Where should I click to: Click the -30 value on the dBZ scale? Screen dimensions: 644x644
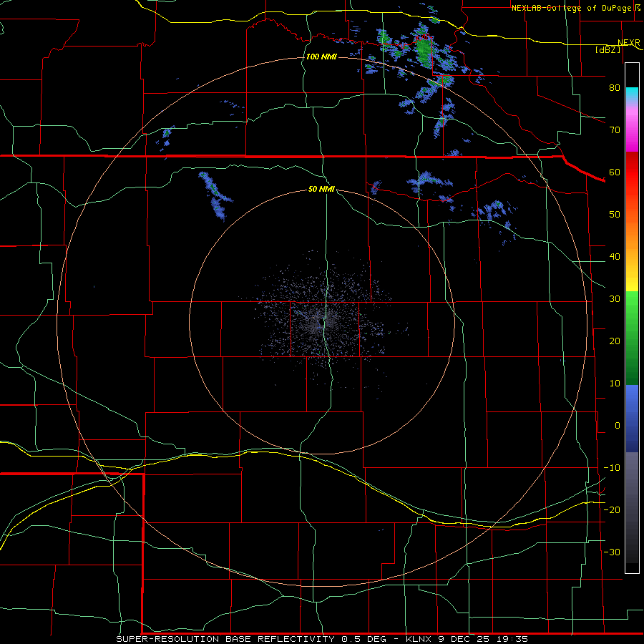[612, 552]
